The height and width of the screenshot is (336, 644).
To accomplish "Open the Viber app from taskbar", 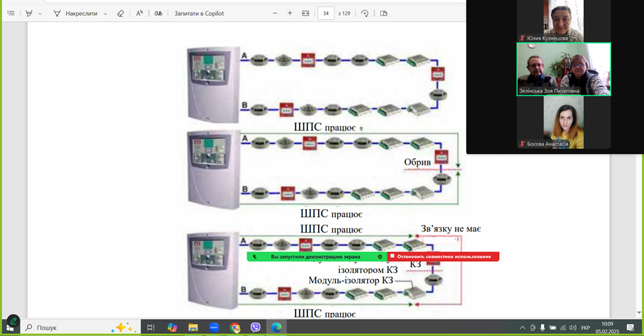I will coord(255,327).
